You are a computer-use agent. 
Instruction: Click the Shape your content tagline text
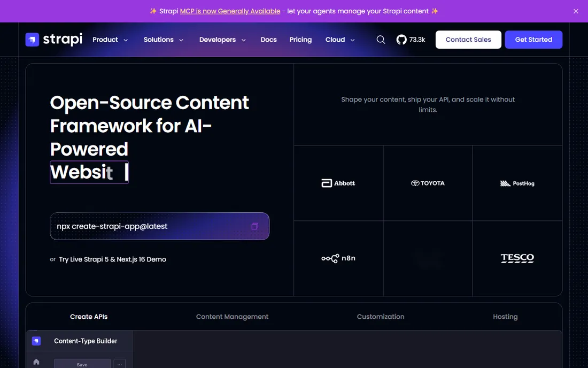coord(428,105)
